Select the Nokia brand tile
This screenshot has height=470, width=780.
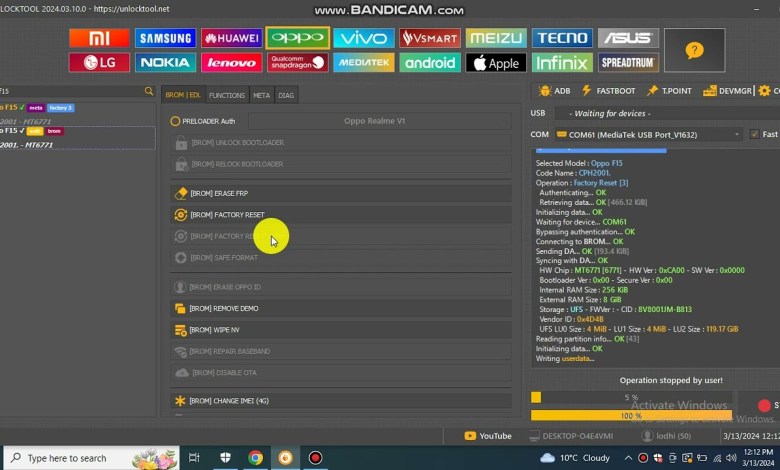tap(165, 63)
